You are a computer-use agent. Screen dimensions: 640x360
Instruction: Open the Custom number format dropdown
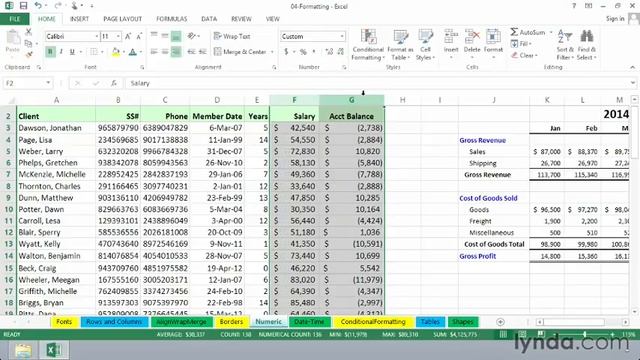[342, 36]
